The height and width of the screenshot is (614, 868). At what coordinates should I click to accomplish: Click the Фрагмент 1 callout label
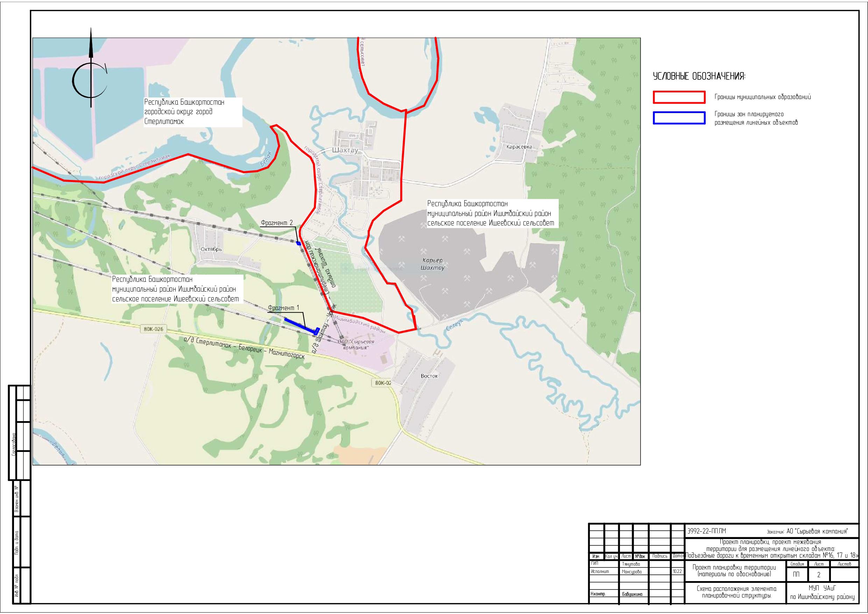point(283,308)
